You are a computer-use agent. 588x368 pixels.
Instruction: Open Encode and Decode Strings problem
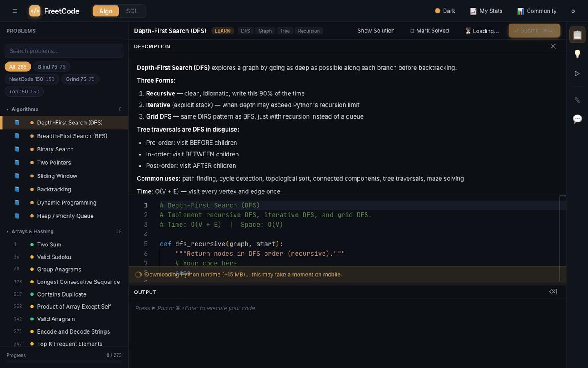[64, 331]
